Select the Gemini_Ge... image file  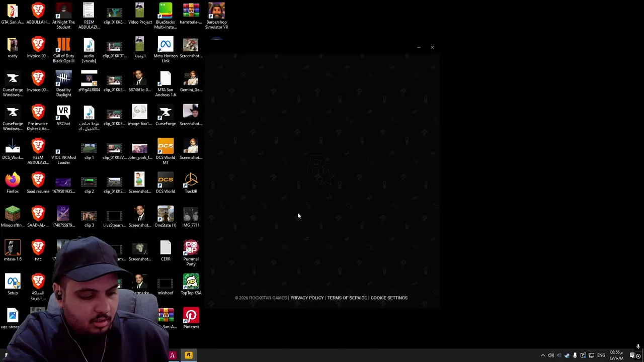(191, 81)
